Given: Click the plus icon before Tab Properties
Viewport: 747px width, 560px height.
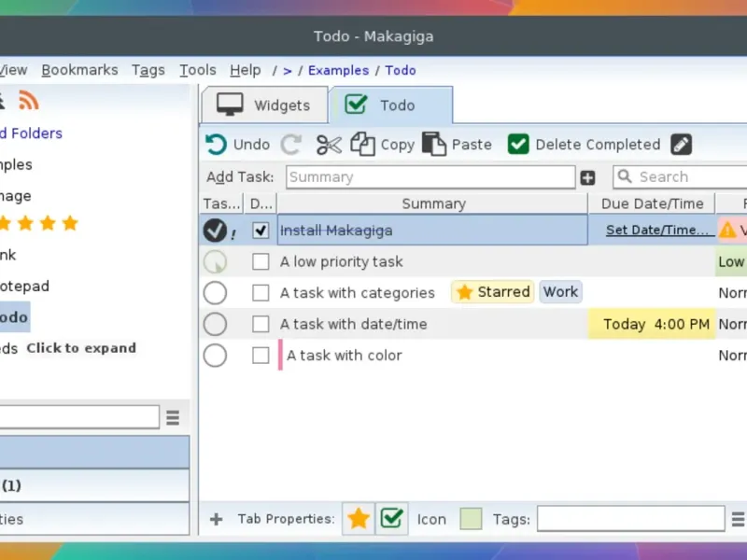Looking at the screenshot, I should 216,519.
